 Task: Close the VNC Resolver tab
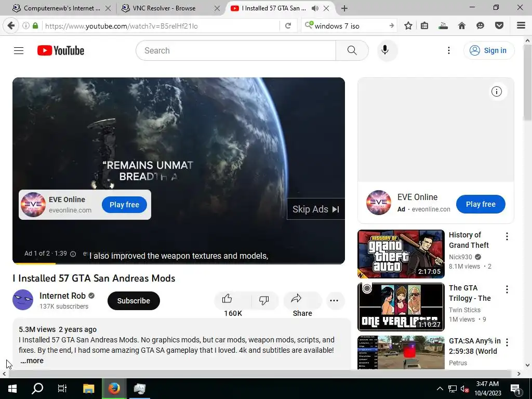(217, 8)
